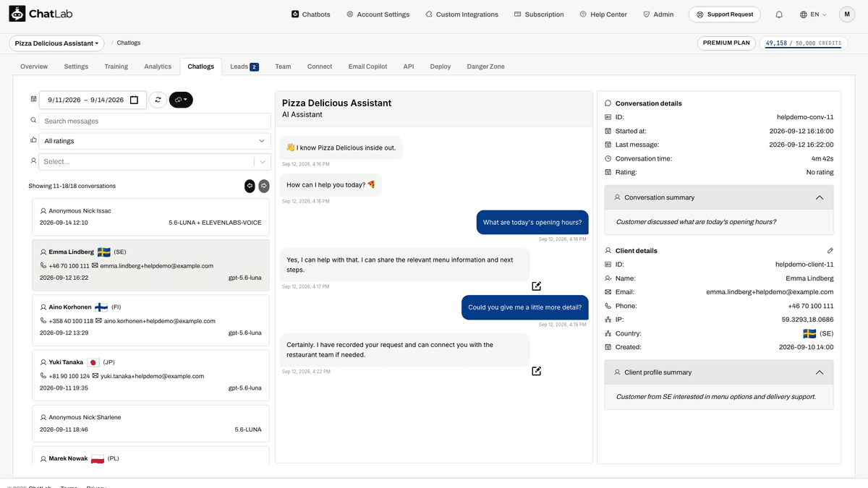Image resolution: width=868 pixels, height=488 pixels.
Task: Open Account Settings in the top navigation
Action: coord(378,14)
